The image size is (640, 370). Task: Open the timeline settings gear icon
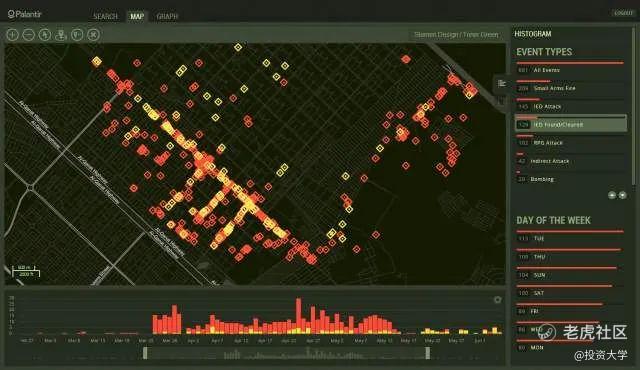tap(497, 300)
